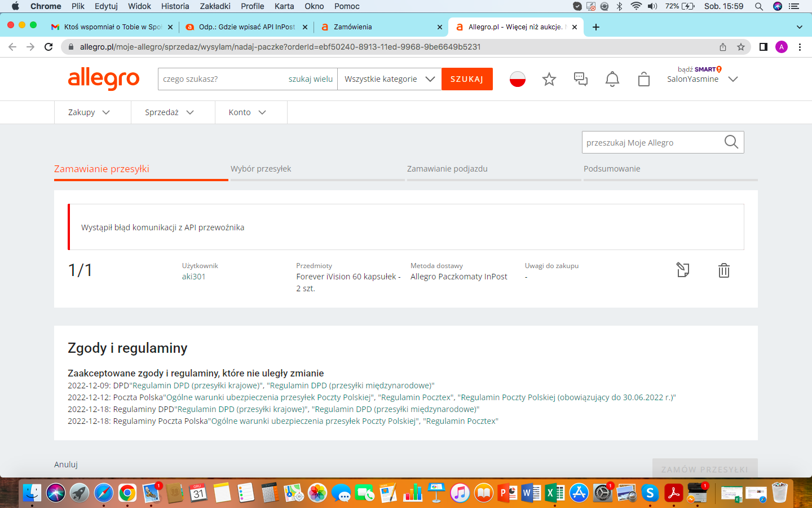Edit the shipment with the pencil icon

pos(683,270)
